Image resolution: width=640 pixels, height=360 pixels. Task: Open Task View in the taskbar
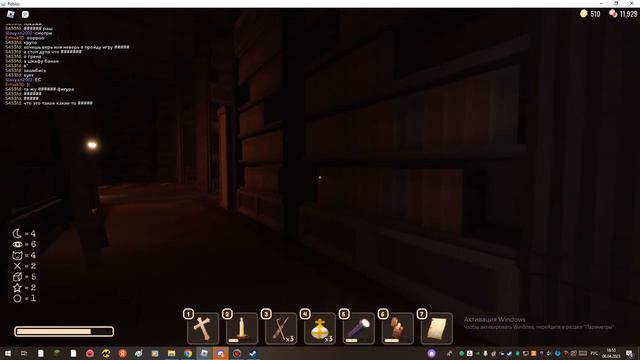coord(24,353)
